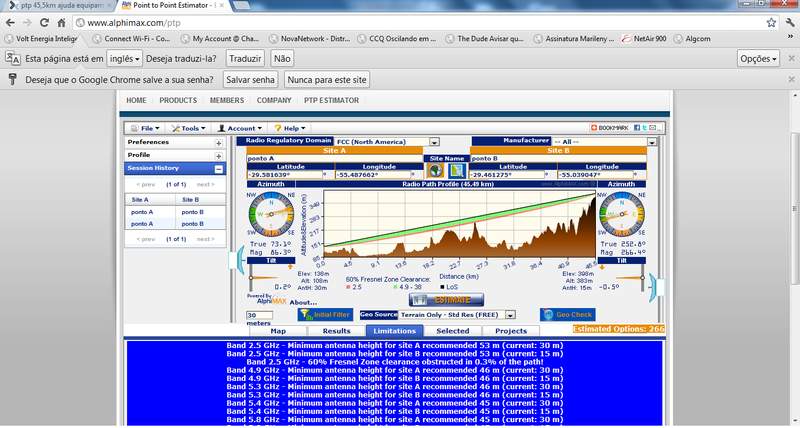Click the Estimated Options: 266 label
800x428 pixels.
618,329
